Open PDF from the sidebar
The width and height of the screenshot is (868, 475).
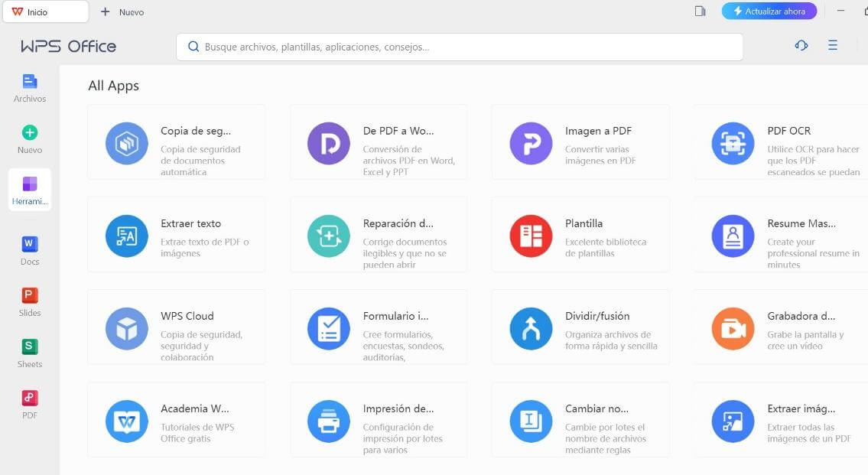point(30,404)
